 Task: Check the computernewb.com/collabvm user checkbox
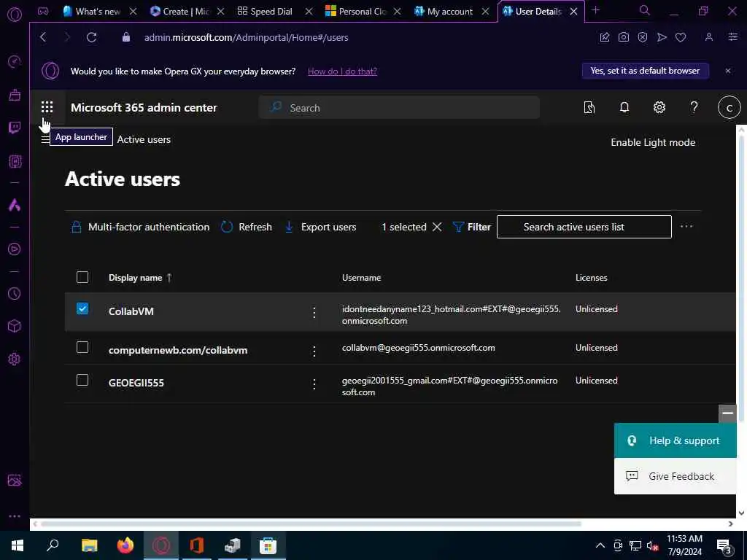click(x=82, y=348)
